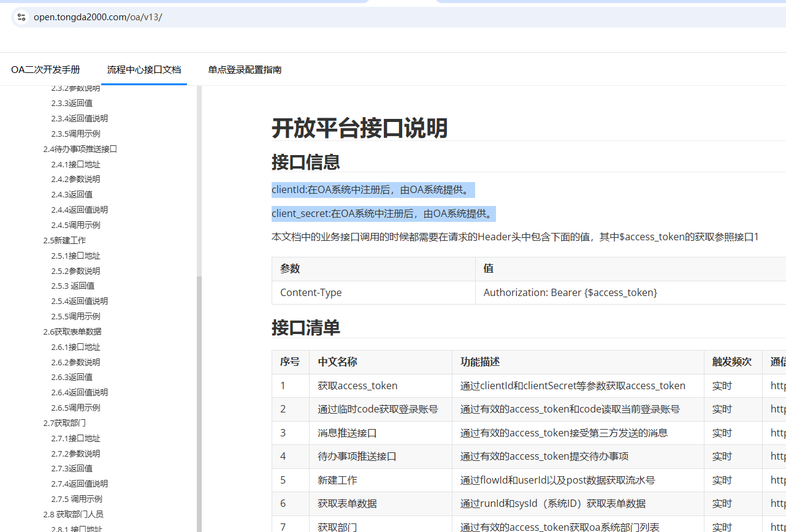This screenshot has height=532, width=786.
Task: Switch to 单点登录配置指南 tab
Action: pyautogui.click(x=245, y=70)
